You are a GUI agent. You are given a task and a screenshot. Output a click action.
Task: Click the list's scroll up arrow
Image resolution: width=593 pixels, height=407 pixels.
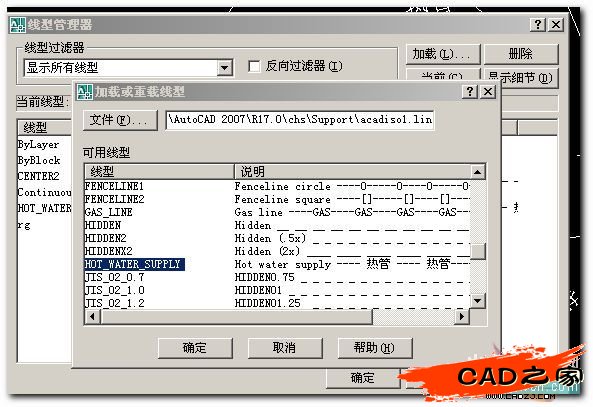[x=478, y=172]
